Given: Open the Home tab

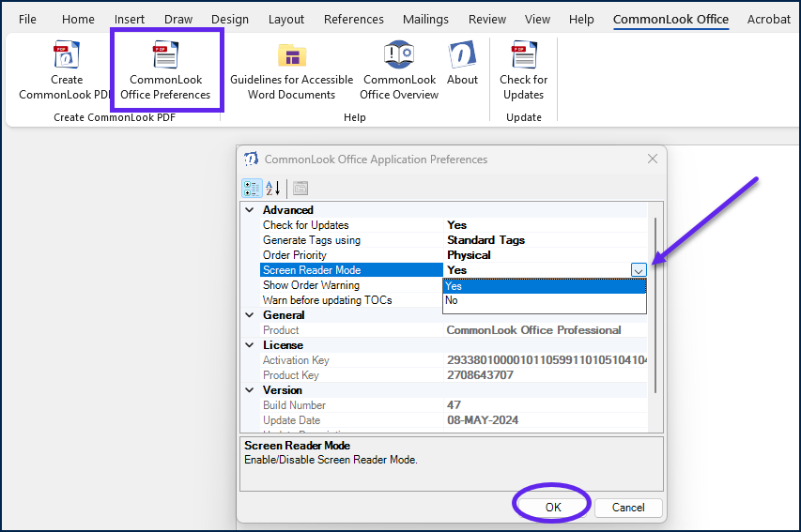Looking at the screenshot, I should (x=78, y=20).
